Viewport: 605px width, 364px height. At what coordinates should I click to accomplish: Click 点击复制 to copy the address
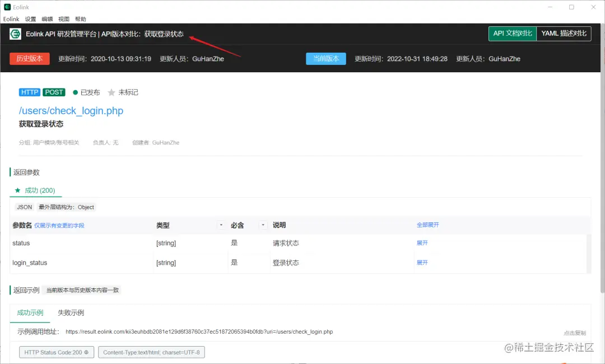coord(575,333)
